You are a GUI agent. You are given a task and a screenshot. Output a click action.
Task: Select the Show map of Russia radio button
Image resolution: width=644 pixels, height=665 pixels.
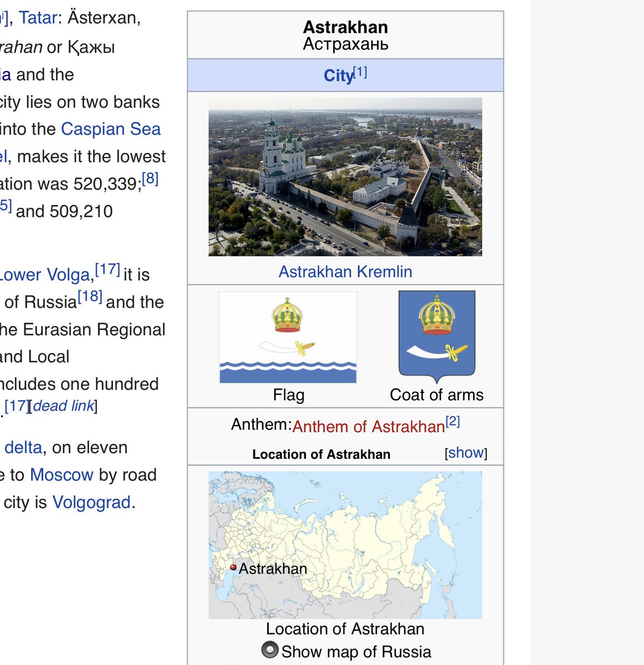(x=270, y=649)
